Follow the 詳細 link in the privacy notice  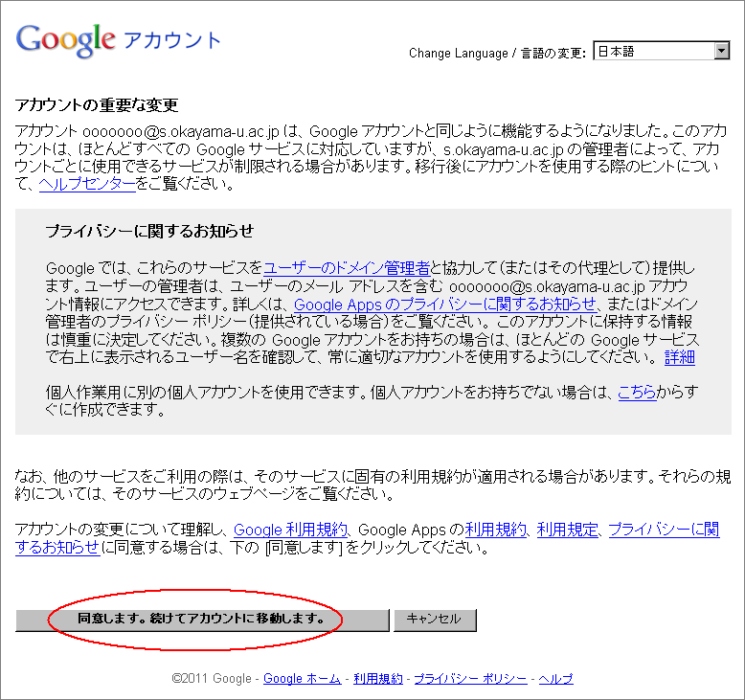pyautogui.click(x=680, y=357)
